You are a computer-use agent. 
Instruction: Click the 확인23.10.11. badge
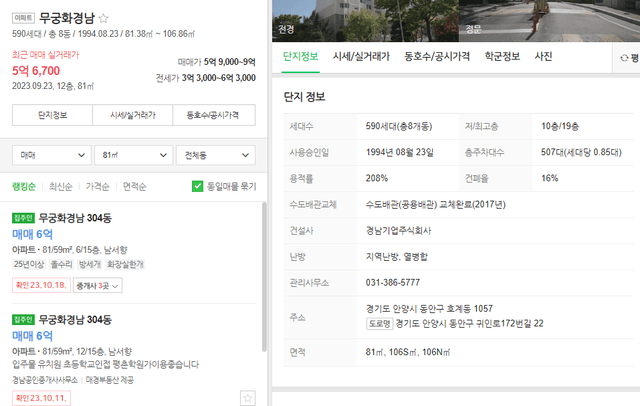point(41,398)
